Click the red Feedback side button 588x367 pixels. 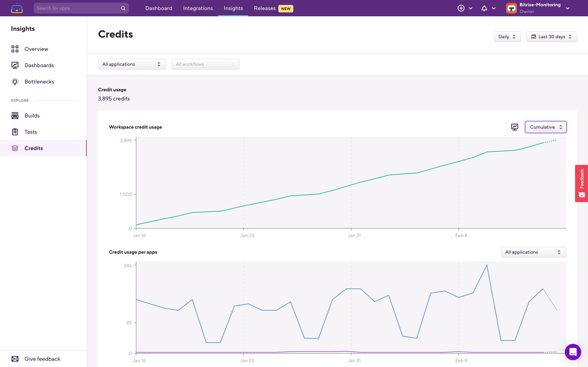click(x=581, y=183)
